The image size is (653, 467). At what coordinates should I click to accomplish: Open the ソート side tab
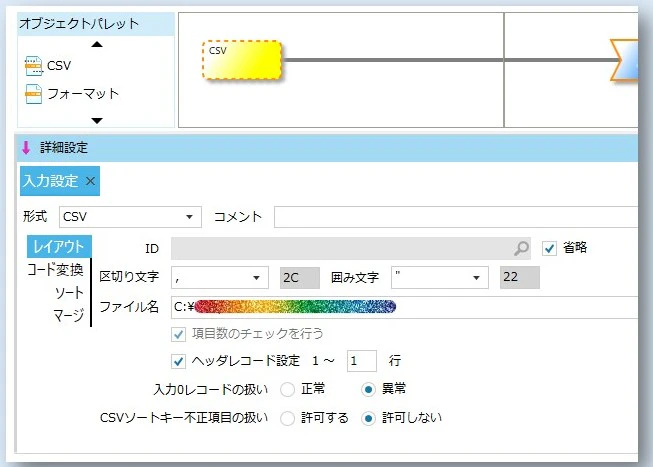tap(70, 293)
